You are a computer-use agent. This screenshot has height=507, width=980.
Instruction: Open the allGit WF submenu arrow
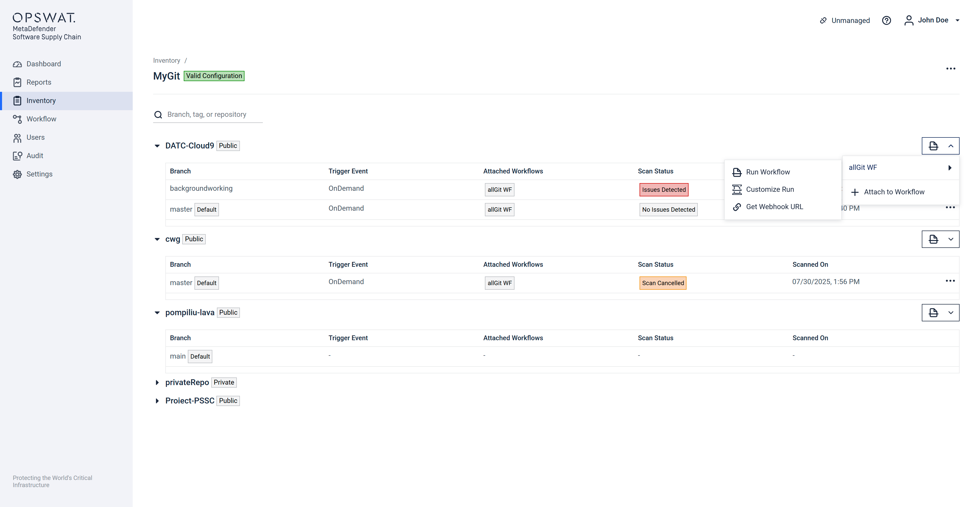[x=950, y=168]
